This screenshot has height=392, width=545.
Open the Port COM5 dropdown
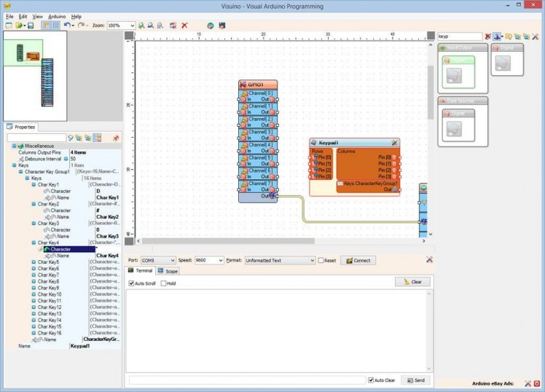point(172,260)
